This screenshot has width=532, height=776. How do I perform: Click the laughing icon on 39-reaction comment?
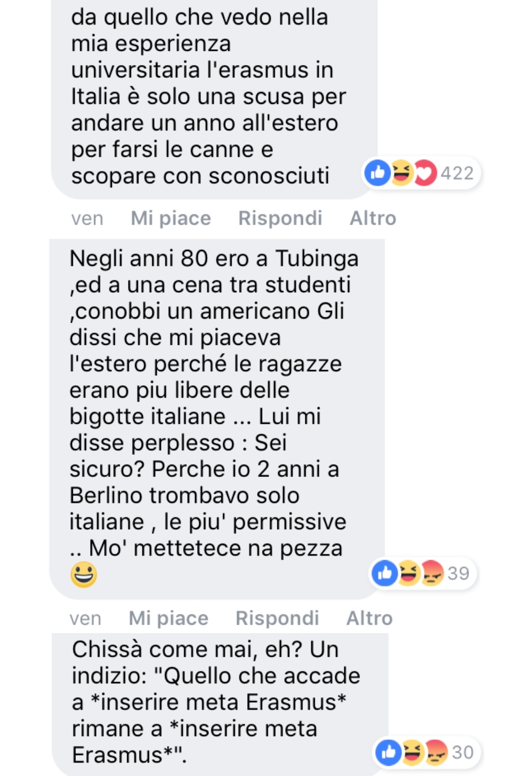408,573
